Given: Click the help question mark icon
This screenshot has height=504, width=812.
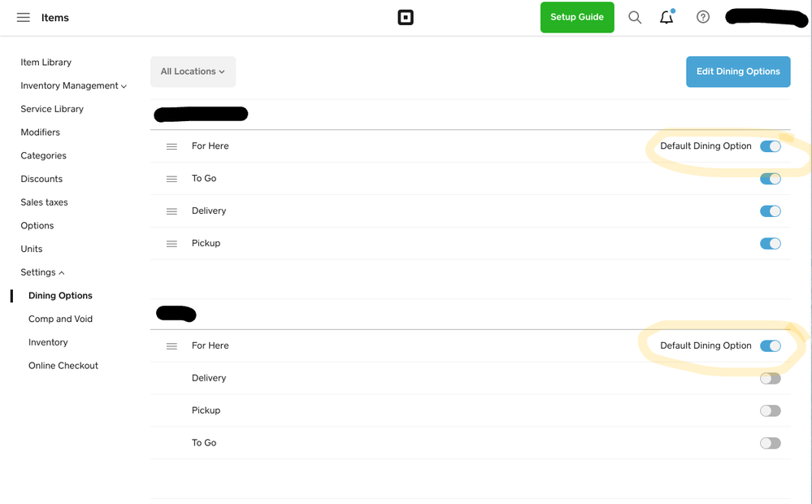Looking at the screenshot, I should [703, 18].
